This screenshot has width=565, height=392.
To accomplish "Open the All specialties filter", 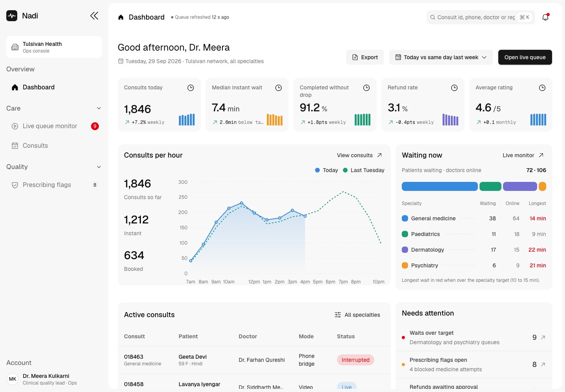I will (357, 315).
